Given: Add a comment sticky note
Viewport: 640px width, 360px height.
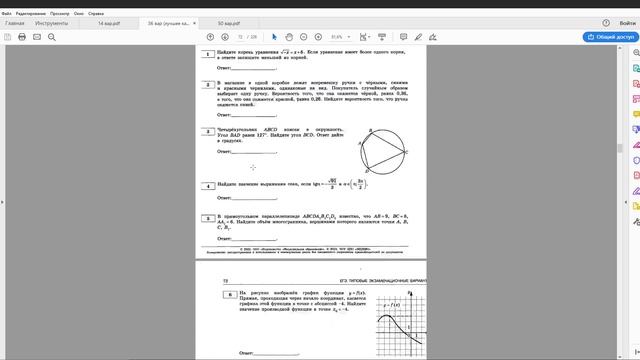Looking at the screenshot, I should coord(404,37).
